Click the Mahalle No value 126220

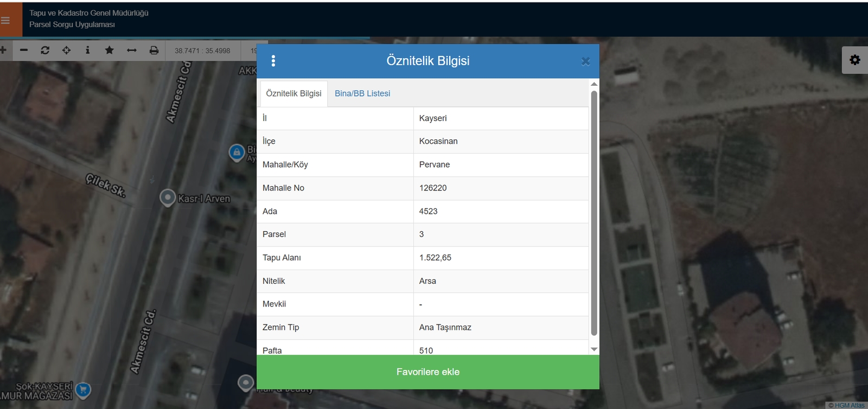pyautogui.click(x=433, y=188)
